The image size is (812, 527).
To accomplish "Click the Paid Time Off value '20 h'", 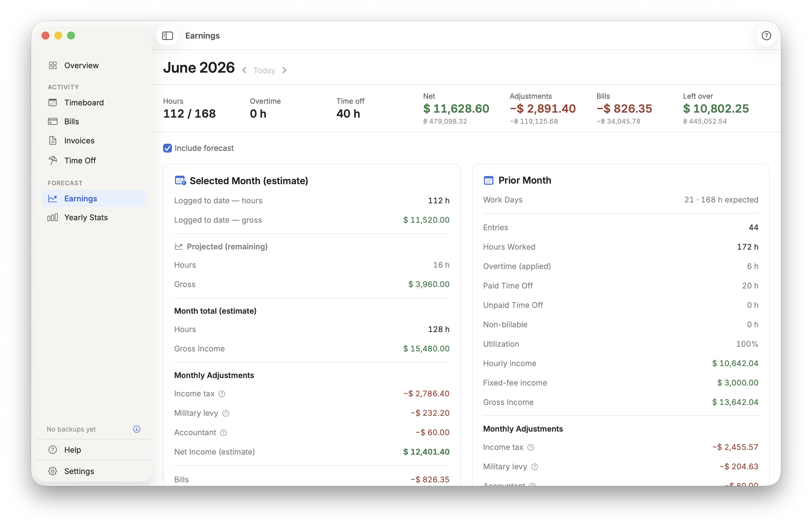I will (x=750, y=286).
